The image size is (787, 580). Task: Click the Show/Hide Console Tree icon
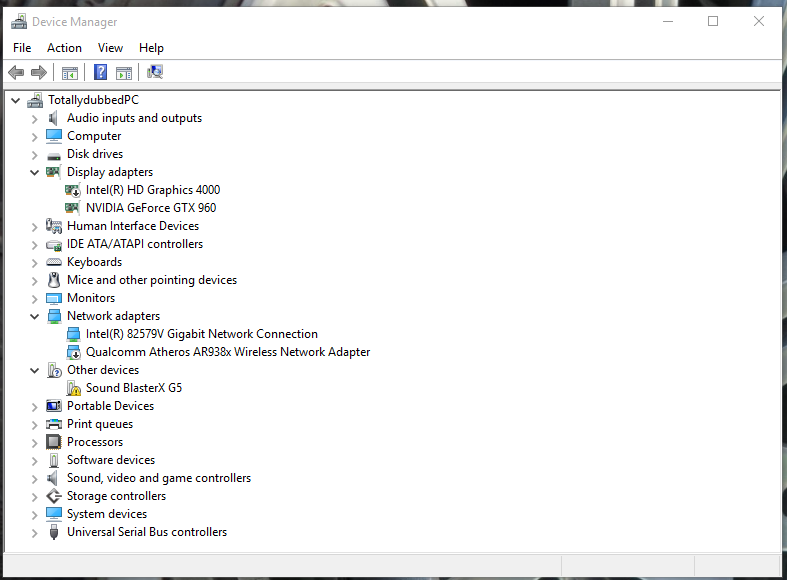(70, 72)
